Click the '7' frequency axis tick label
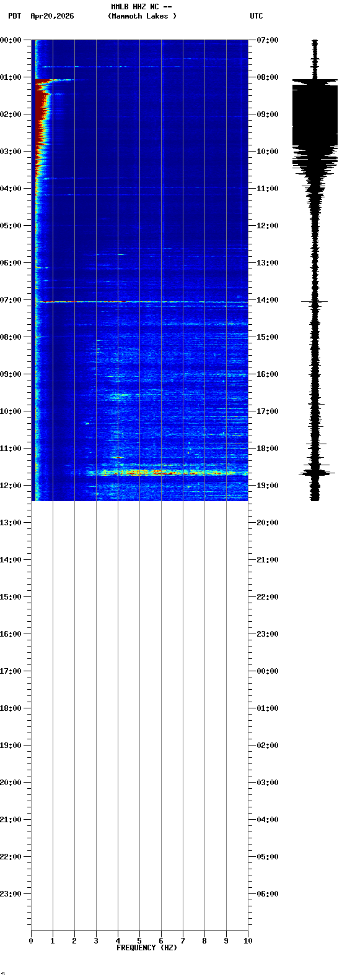Image resolution: width=342 pixels, height=980 pixels. [183, 941]
